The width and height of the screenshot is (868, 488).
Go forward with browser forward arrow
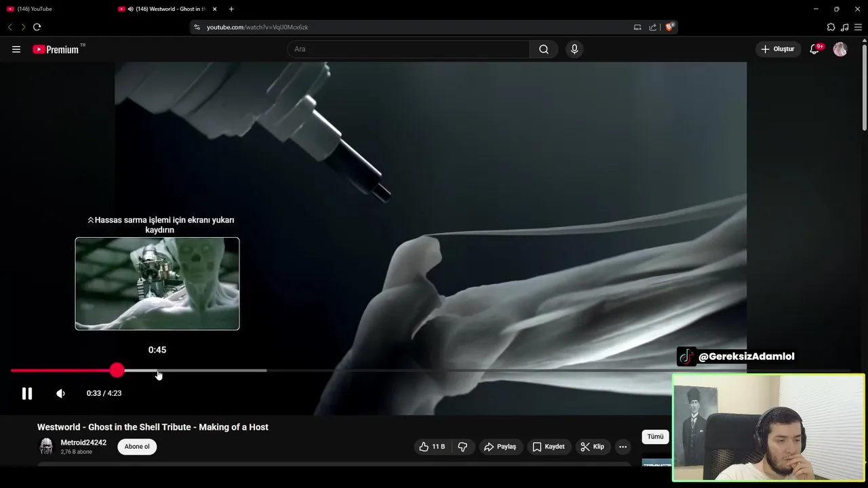[23, 27]
